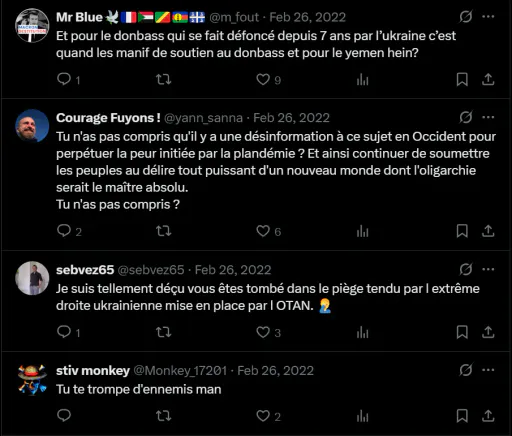Open the Mr Blue display name link
Viewport: 512px width, 436px height.
pos(79,17)
